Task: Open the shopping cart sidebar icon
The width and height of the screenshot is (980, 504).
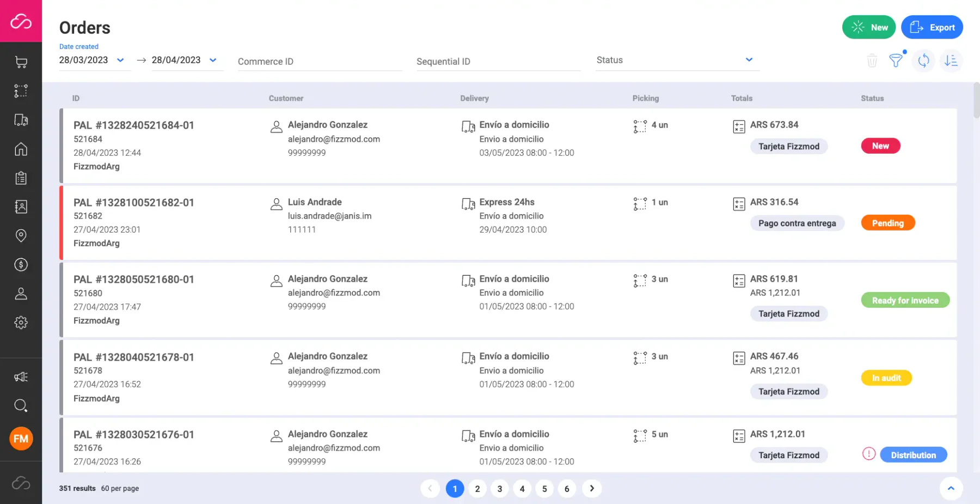Action: click(x=21, y=62)
